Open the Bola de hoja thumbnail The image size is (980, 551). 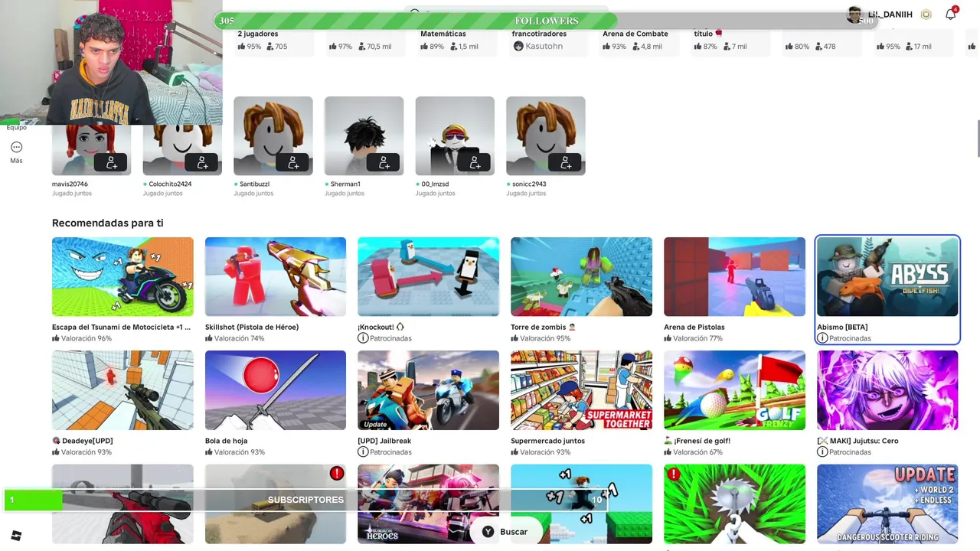[276, 390]
